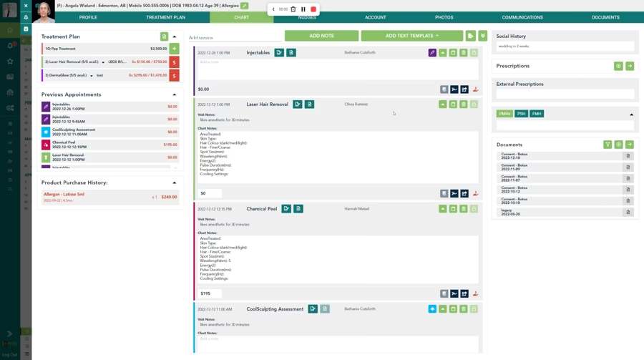
Task: Click the add prescription plus icon
Action: 618,66
